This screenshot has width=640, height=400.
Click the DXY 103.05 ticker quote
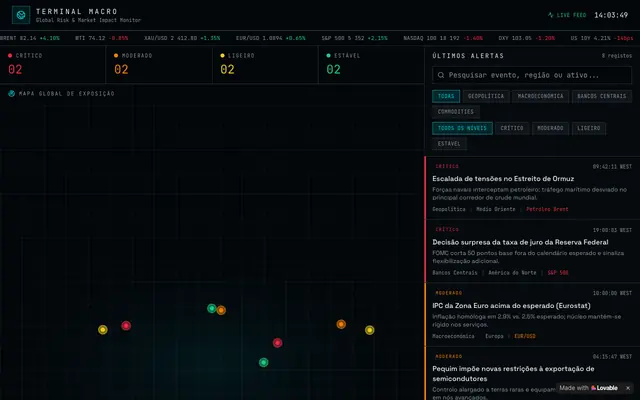(x=527, y=38)
